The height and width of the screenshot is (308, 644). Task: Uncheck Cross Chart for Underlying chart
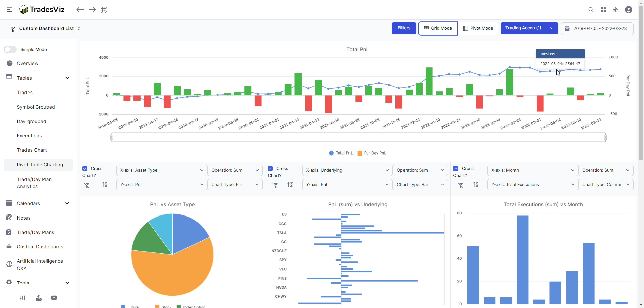pyautogui.click(x=270, y=168)
